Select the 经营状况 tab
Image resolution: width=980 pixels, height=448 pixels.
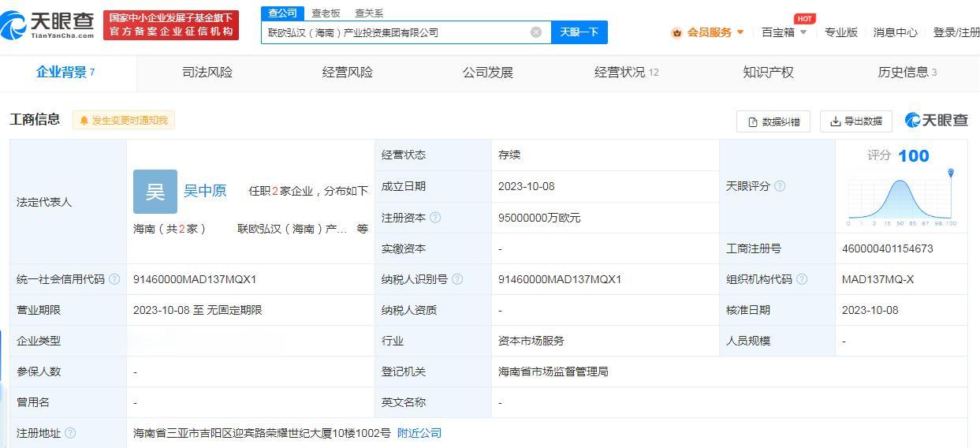[x=627, y=73]
